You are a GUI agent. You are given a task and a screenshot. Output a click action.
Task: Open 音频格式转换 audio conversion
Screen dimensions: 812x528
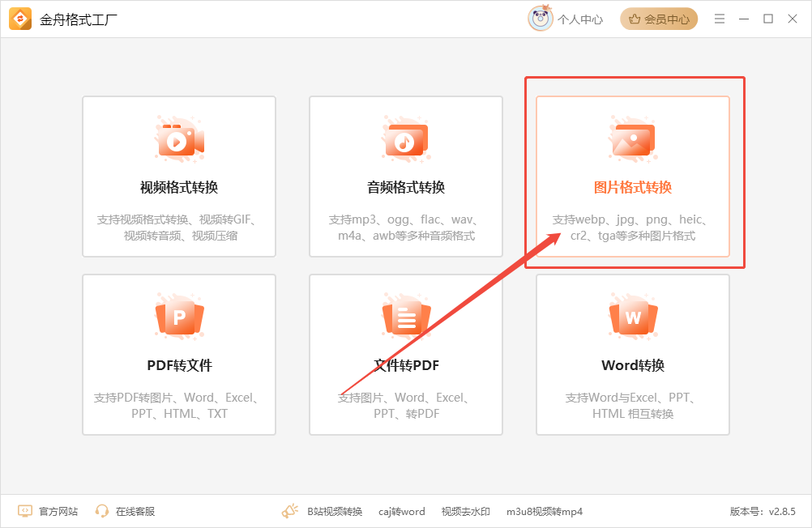[406, 187]
